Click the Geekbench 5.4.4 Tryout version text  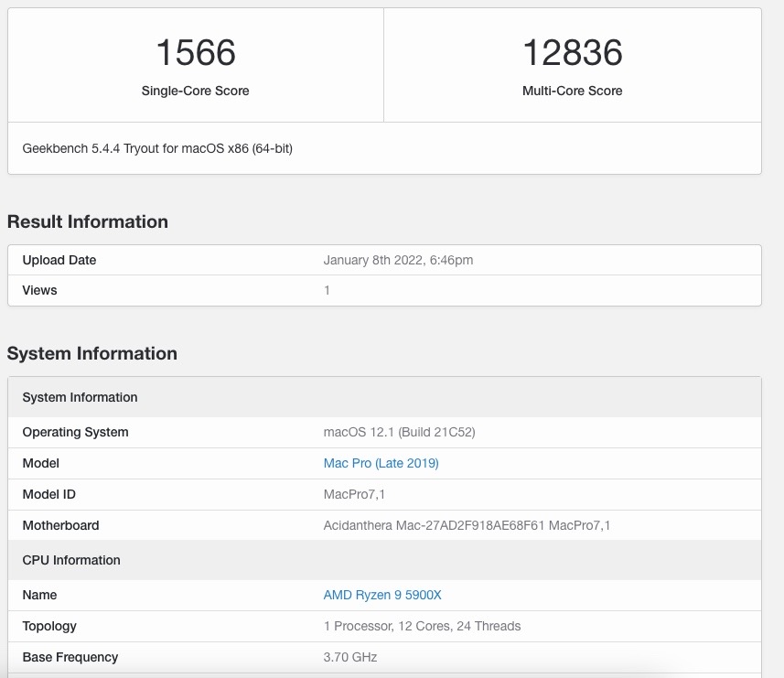tap(157, 147)
